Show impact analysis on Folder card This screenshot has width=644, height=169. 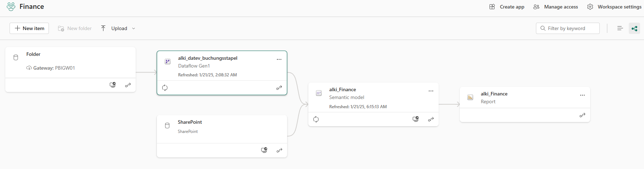click(x=113, y=85)
